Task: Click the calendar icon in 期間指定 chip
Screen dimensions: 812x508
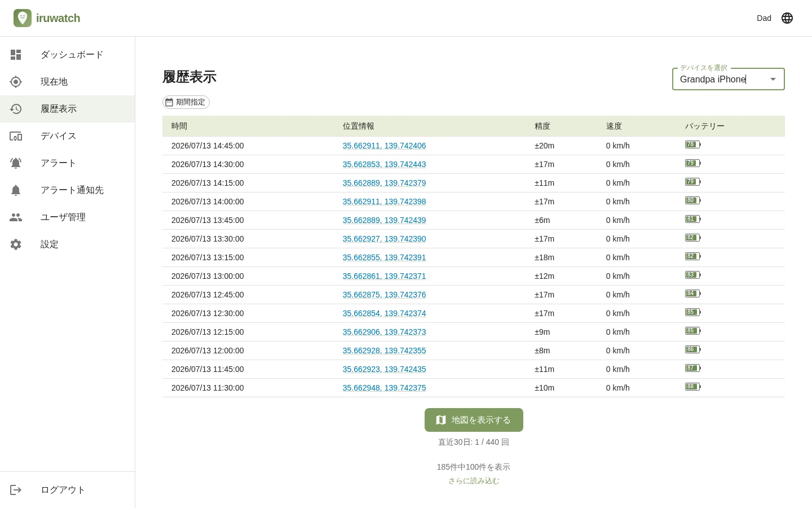Action: click(x=169, y=102)
